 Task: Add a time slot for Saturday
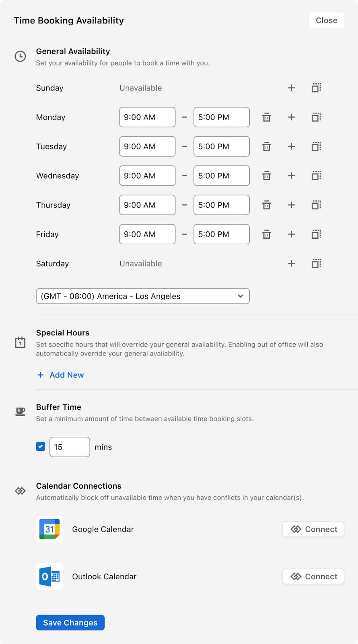[x=292, y=264]
